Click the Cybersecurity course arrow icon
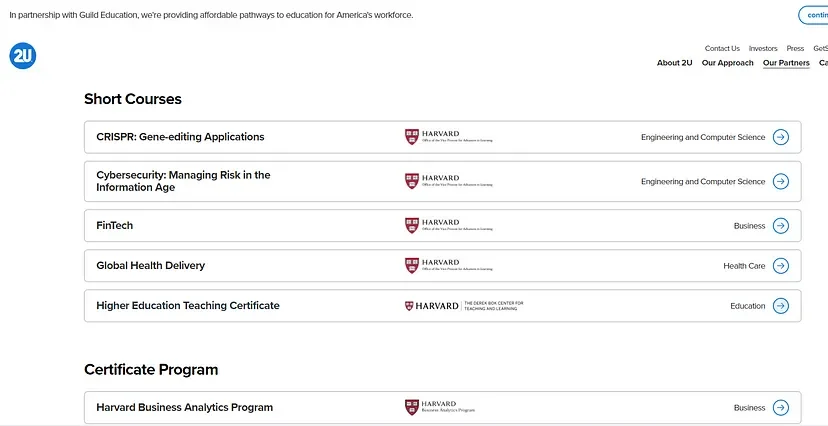The image size is (828, 426). click(x=781, y=181)
